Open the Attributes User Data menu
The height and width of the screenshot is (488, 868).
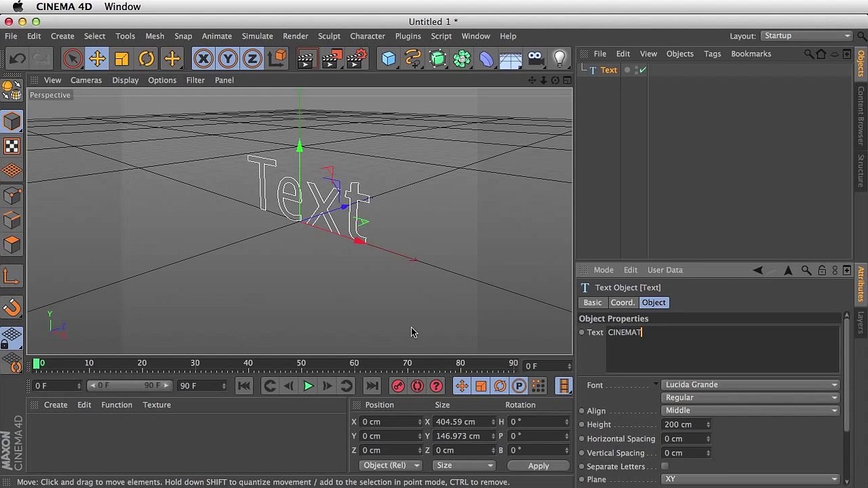pos(665,270)
